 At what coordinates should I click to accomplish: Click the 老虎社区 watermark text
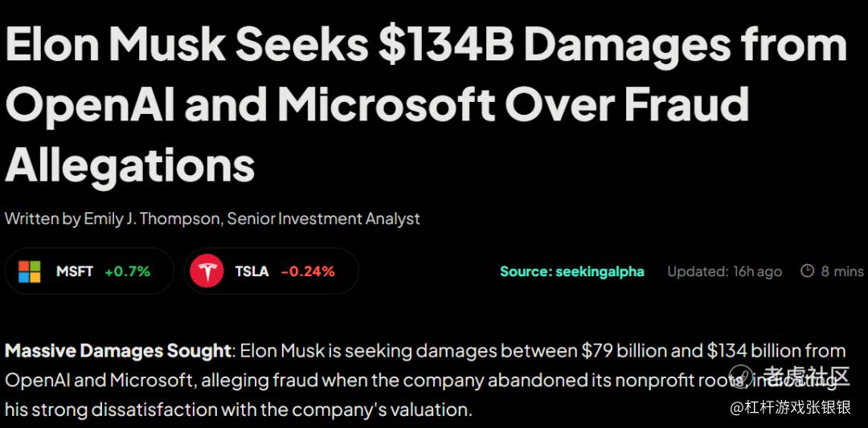pyautogui.click(x=806, y=376)
